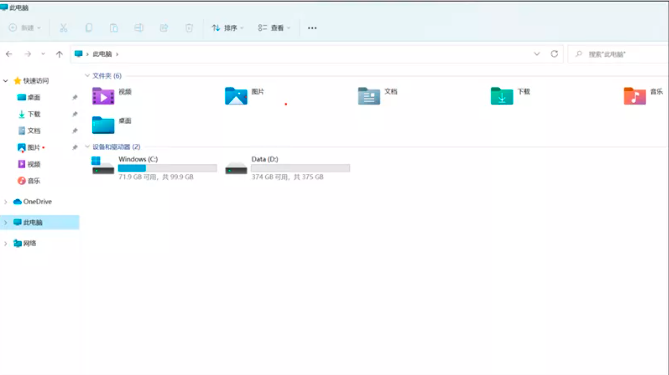The image size is (669, 375).
Task: Open the 新建 (New) menu
Action: click(x=25, y=28)
